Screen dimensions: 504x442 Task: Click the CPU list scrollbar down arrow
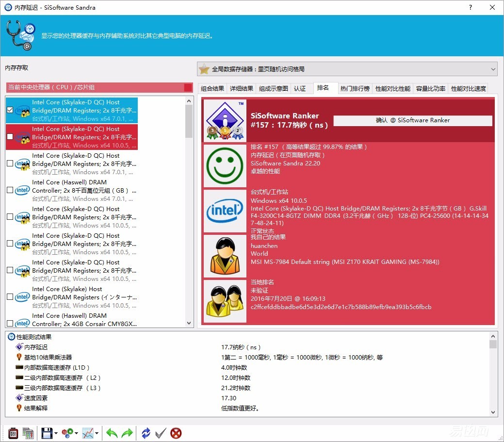189,323
